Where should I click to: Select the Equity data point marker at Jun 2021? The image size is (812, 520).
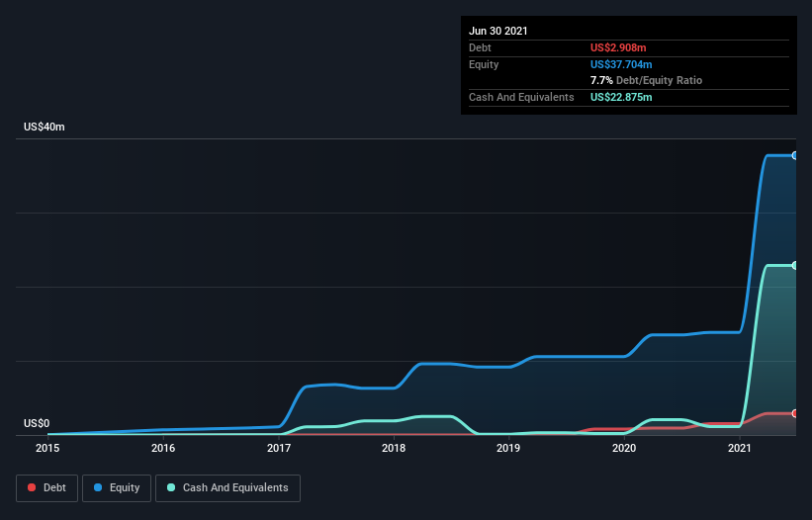(x=795, y=155)
